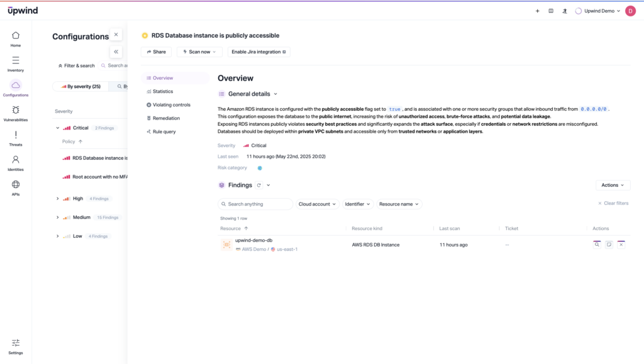Viewport: 644px width, 364px height.
Task: Click the Share button
Action: point(156,52)
